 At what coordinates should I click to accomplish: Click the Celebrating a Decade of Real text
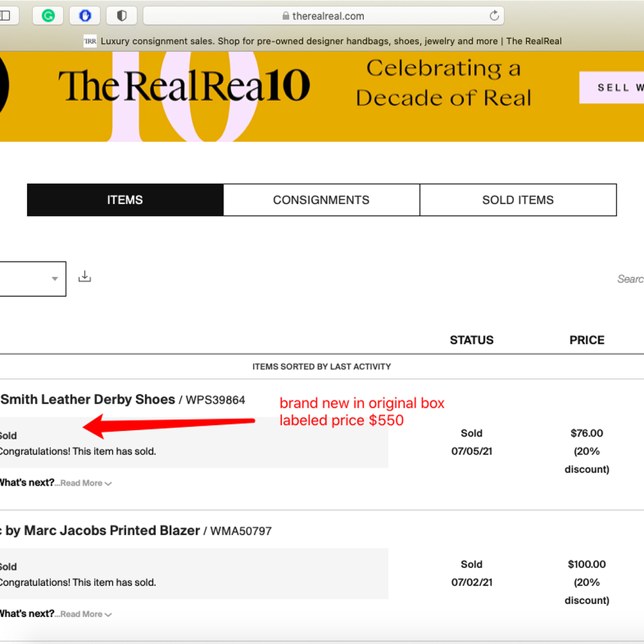[444, 83]
